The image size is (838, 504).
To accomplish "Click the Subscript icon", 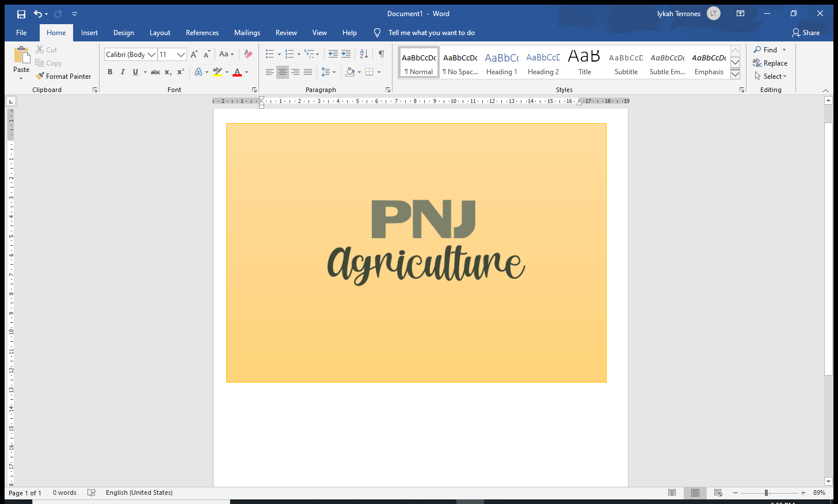I will (167, 72).
